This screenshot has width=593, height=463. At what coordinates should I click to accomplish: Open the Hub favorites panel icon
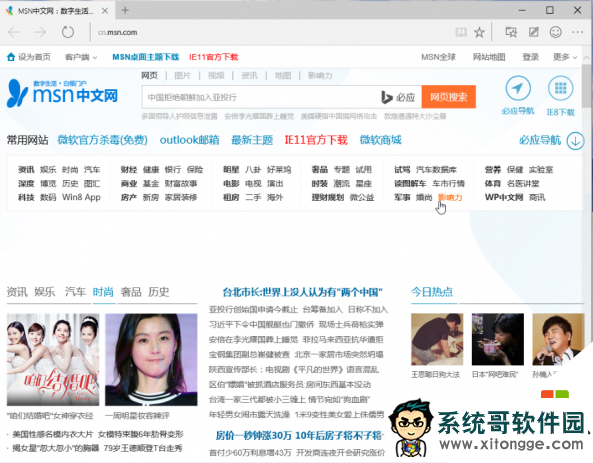[x=511, y=32]
